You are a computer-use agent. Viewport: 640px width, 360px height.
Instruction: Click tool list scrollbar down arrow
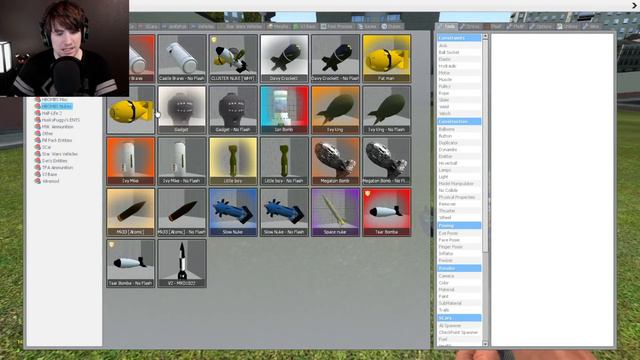pos(485,344)
